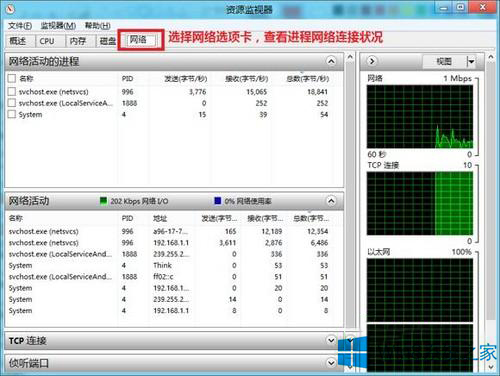The width and height of the screenshot is (500, 376).
Task: Switch to the 内存 tab
Action: coord(79,41)
